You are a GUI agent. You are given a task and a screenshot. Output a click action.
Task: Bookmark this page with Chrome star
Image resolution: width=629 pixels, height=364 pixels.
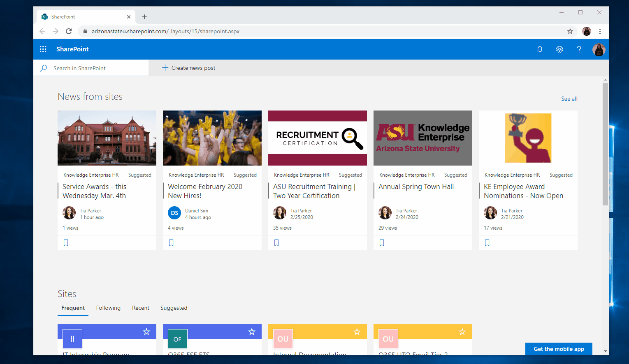(570, 31)
